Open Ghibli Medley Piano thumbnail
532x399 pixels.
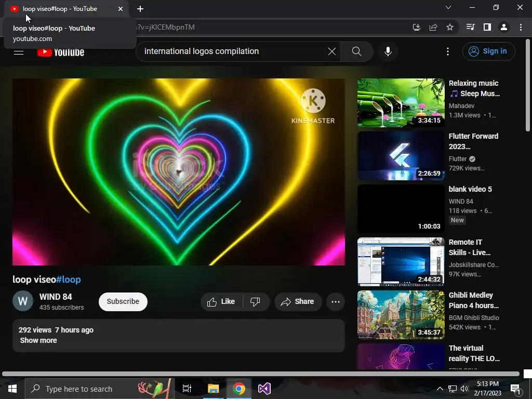coord(401,314)
